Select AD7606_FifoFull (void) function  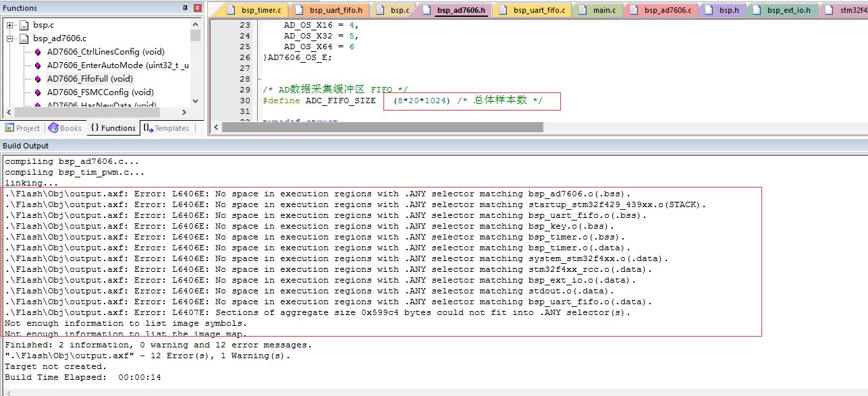pos(90,79)
